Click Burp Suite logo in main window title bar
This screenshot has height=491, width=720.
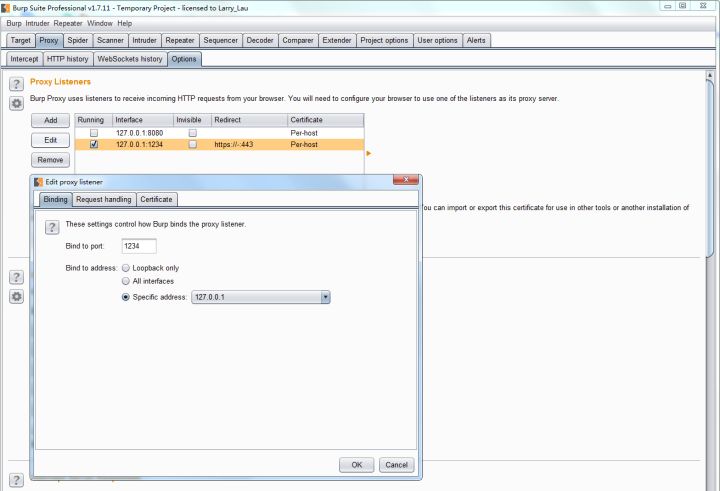[x=6, y=8]
